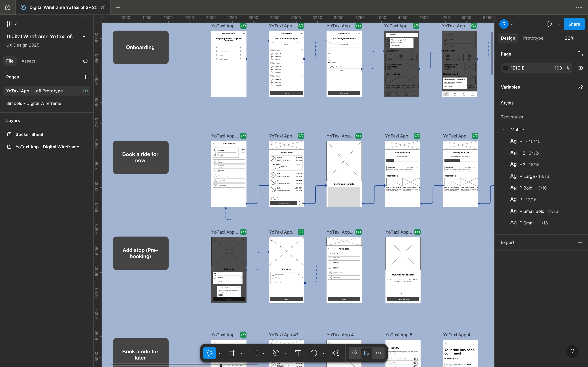
Task: Click the search icon in left panel
Action: point(86,61)
